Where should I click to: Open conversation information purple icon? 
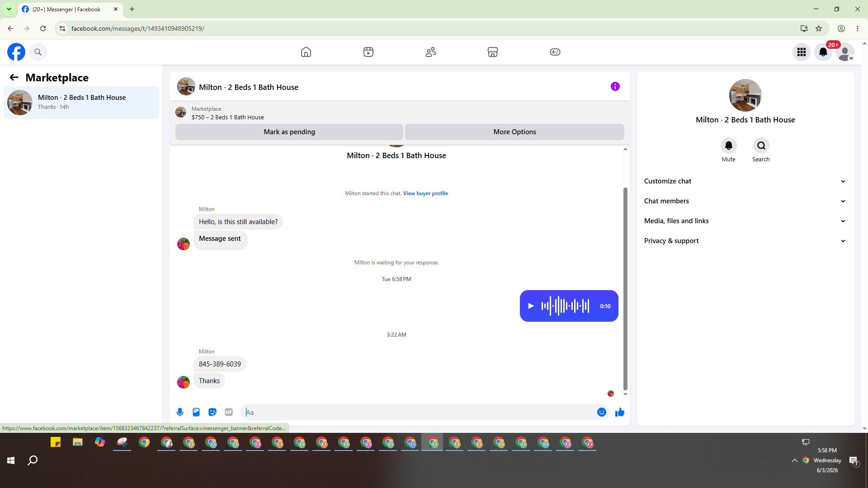(x=615, y=86)
